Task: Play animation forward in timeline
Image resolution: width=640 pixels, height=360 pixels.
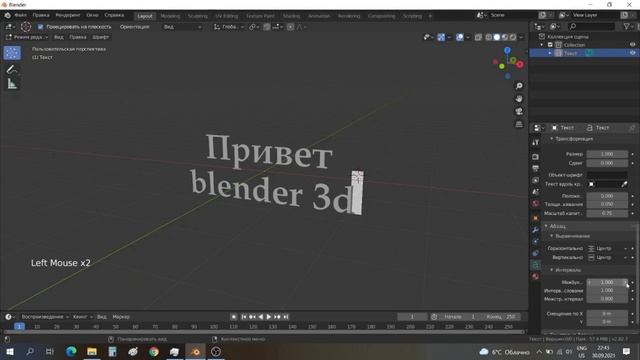Action: pos(269,317)
